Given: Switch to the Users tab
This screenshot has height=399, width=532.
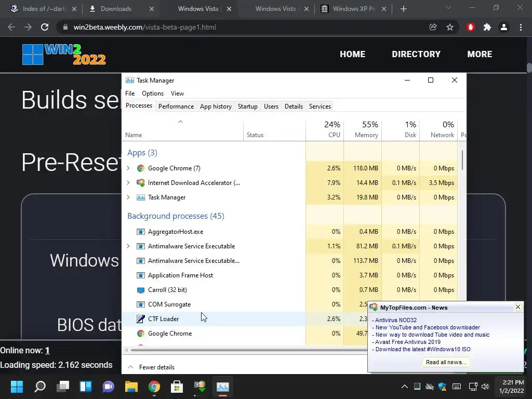Looking at the screenshot, I should pyautogui.click(x=271, y=107).
